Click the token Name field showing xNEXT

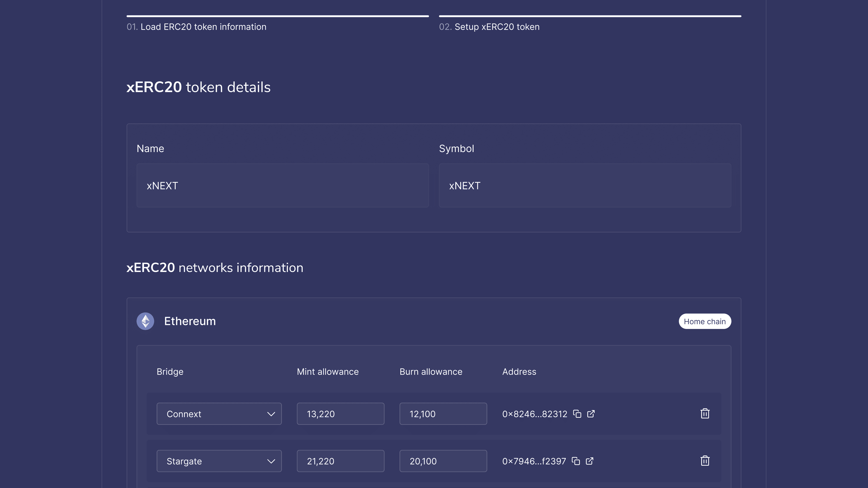(x=282, y=185)
